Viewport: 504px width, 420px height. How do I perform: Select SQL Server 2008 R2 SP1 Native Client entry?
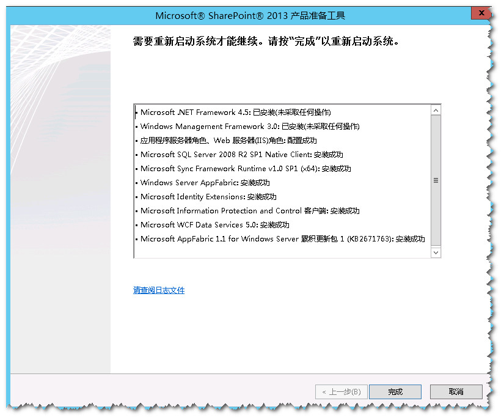pos(241,155)
